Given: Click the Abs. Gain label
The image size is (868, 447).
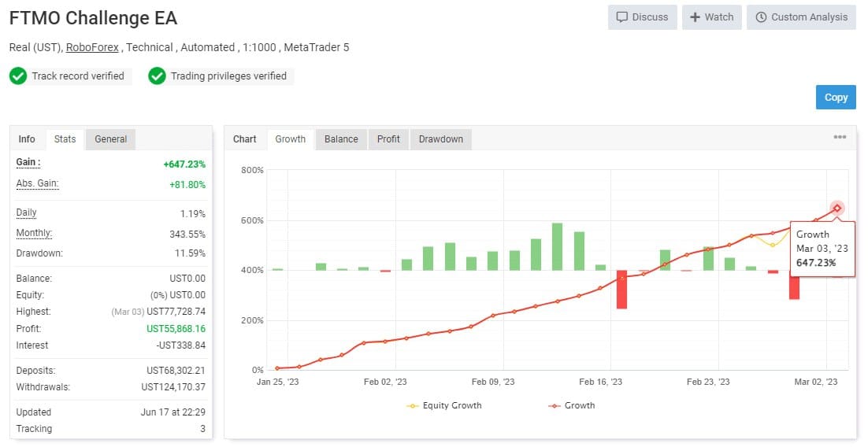Looking at the screenshot, I should coord(37,183).
